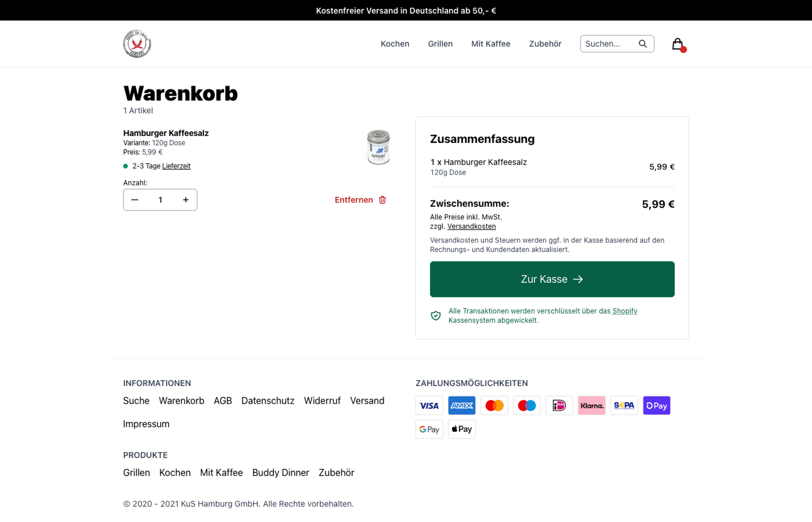This screenshot has width=812, height=522.
Task: Open the Impressum footer link
Action: [x=146, y=424]
